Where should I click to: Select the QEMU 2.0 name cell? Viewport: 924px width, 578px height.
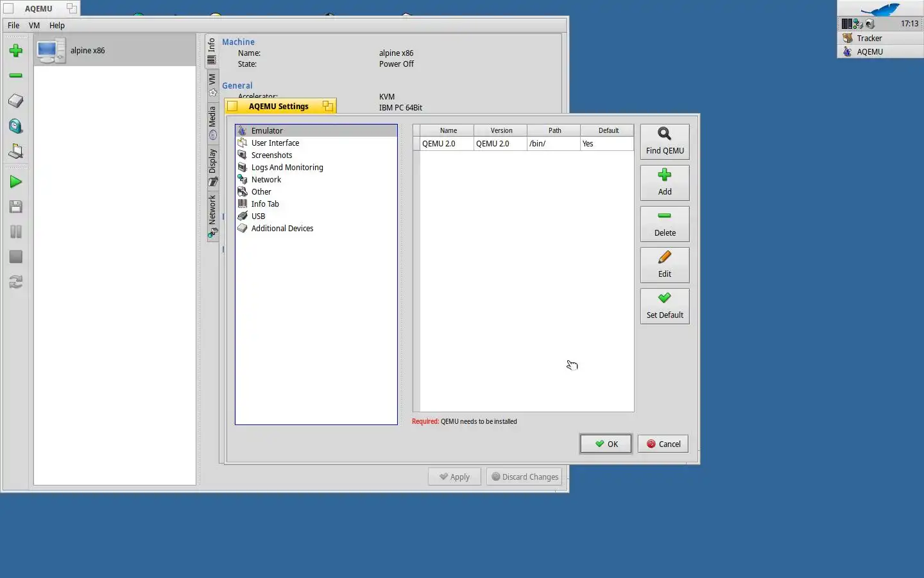click(x=447, y=144)
